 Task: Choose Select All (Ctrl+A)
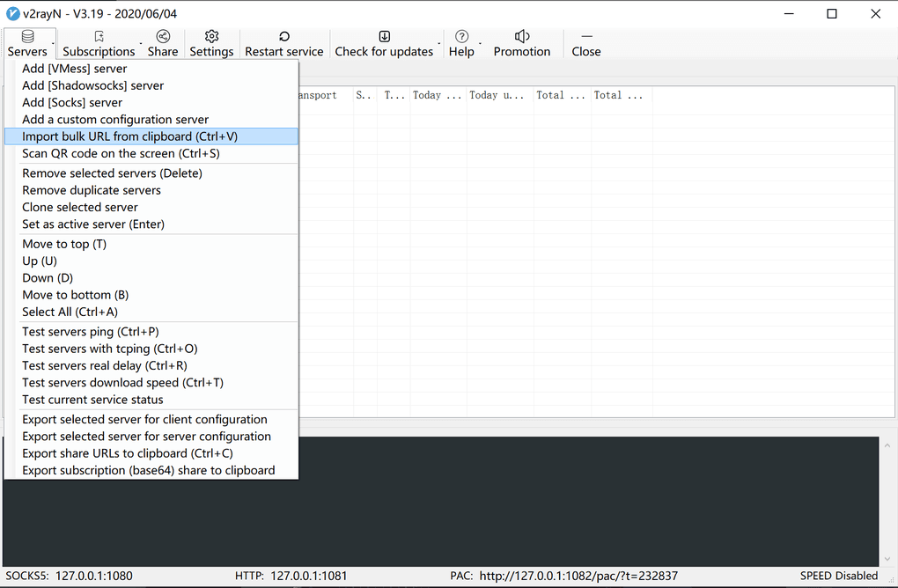click(151, 312)
